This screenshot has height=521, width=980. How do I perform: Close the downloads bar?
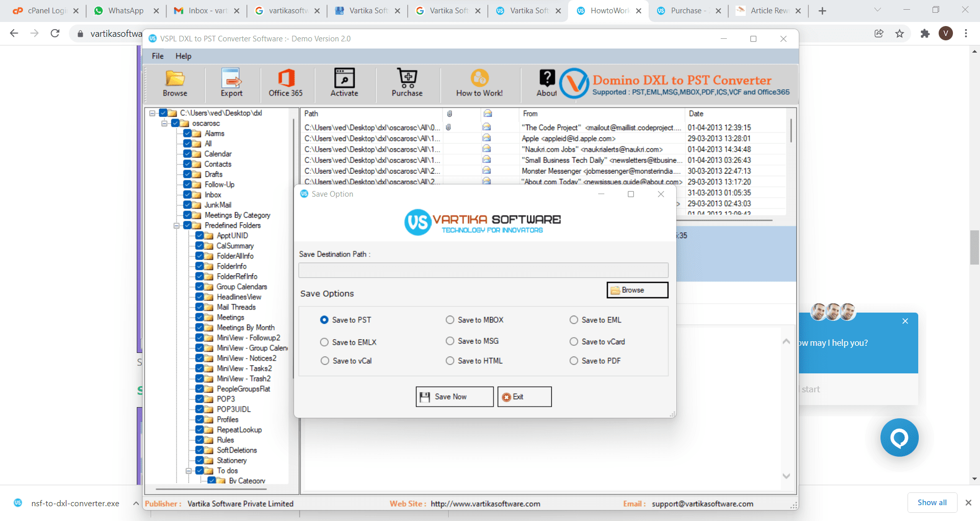tap(968, 503)
